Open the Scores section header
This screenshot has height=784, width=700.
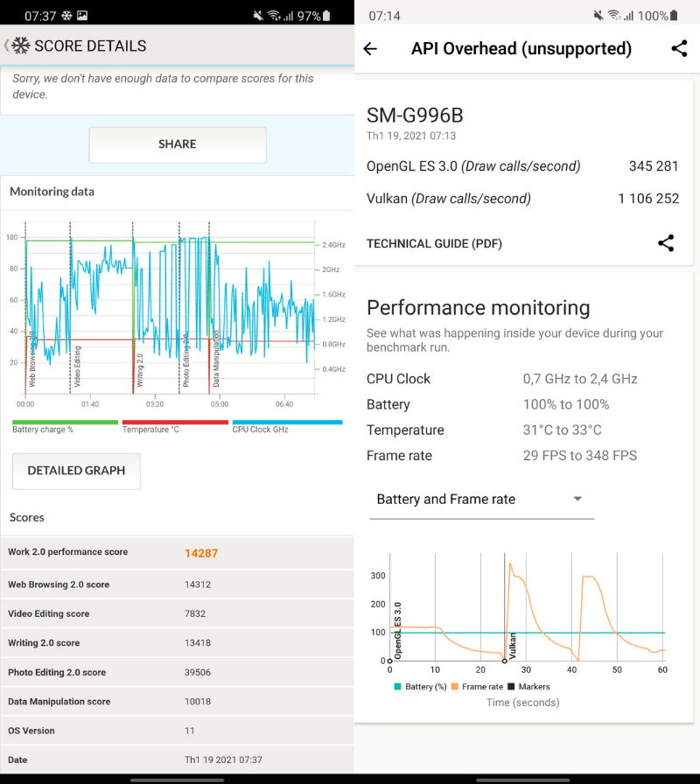coord(26,517)
